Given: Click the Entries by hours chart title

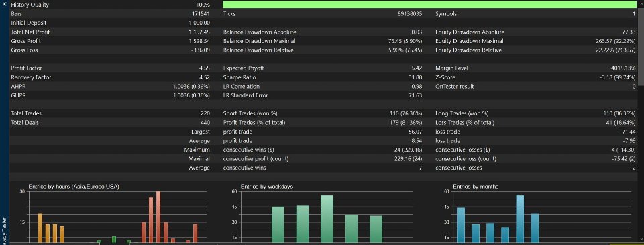Looking at the screenshot, I should 74,187.
